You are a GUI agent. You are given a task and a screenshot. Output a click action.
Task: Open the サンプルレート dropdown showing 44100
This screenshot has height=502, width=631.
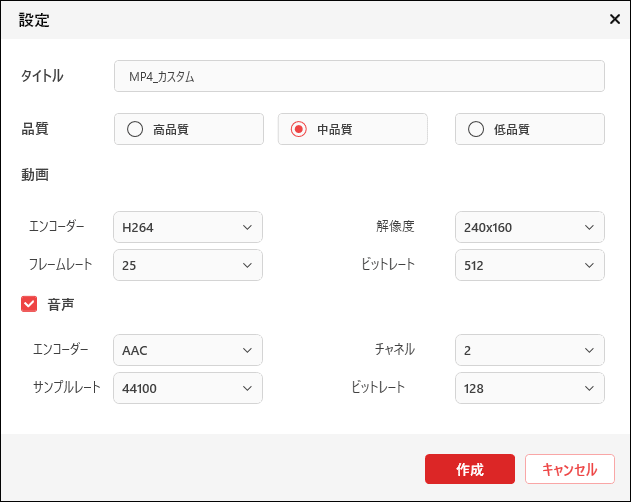188,388
